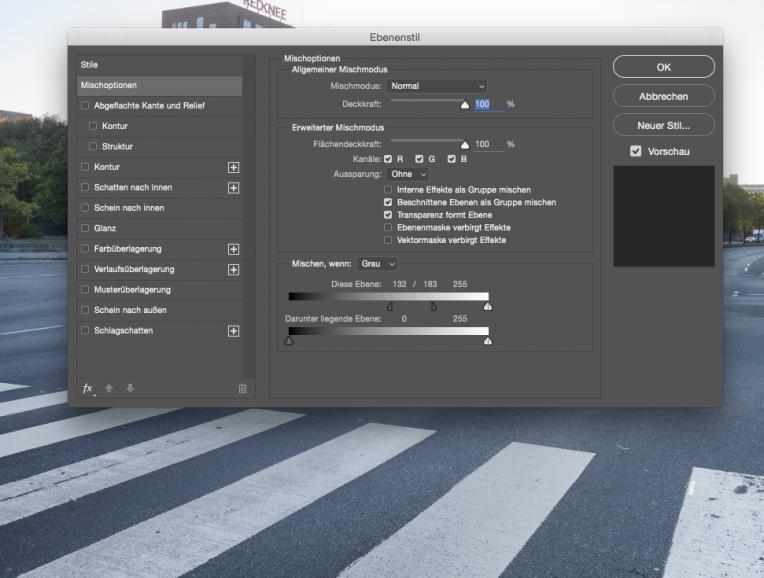
Task: Click the style preview thumbnail
Action: coord(664,216)
